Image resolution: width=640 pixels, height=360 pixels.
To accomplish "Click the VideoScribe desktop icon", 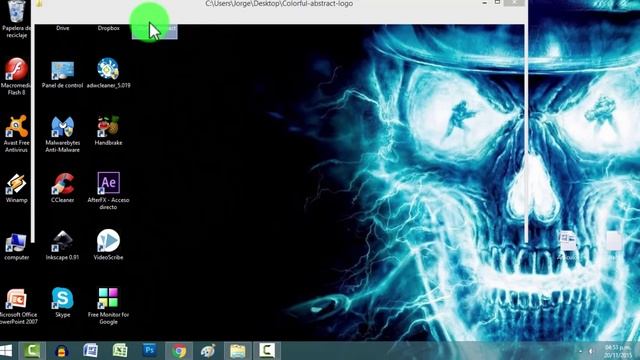I will pos(108,245).
